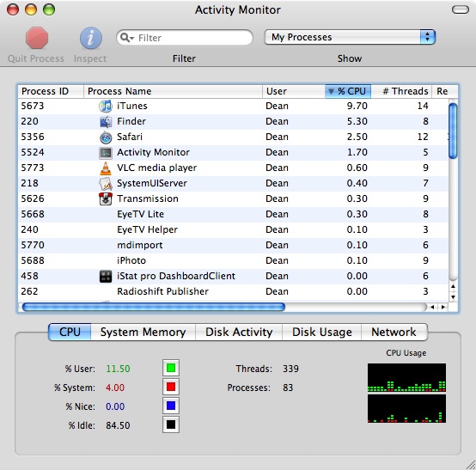Image resolution: width=476 pixels, height=470 pixels.
Task: Click the window resize grip corner
Action: point(471,465)
